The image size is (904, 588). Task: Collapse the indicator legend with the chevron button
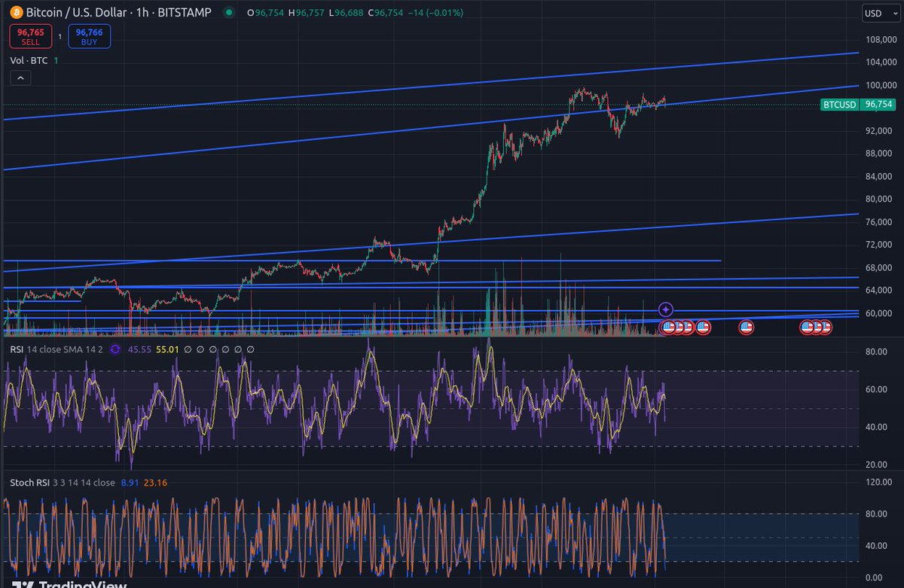[20, 78]
